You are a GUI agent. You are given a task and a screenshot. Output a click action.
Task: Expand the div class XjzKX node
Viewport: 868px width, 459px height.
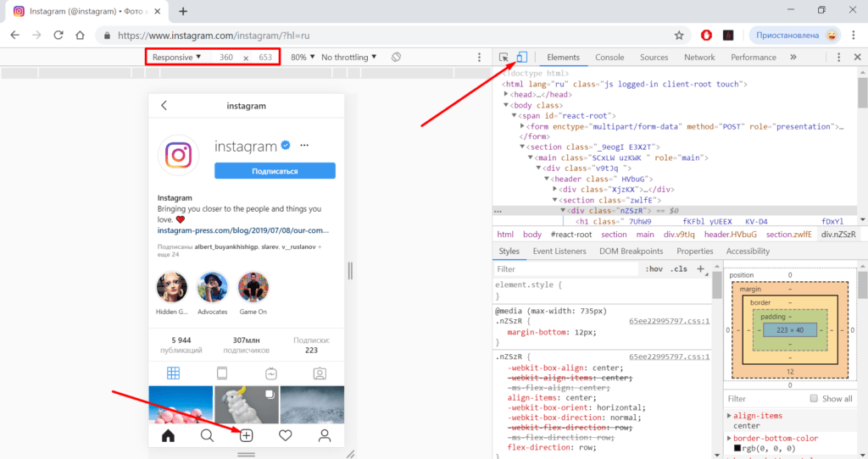pyautogui.click(x=554, y=189)
